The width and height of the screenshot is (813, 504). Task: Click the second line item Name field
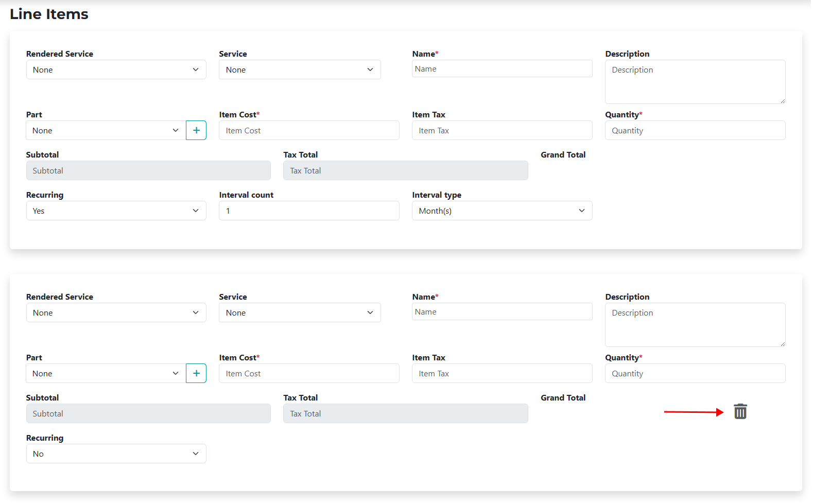[501, 312]
